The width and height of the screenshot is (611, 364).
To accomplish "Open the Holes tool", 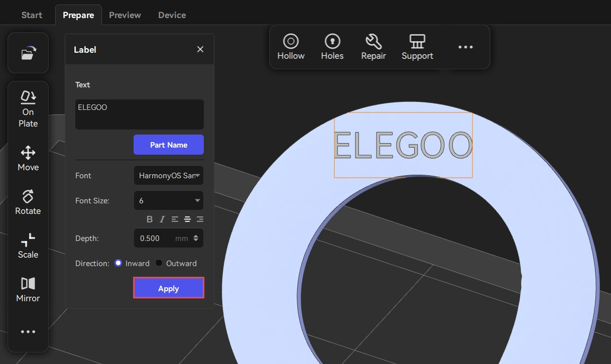I will [332, 47].
